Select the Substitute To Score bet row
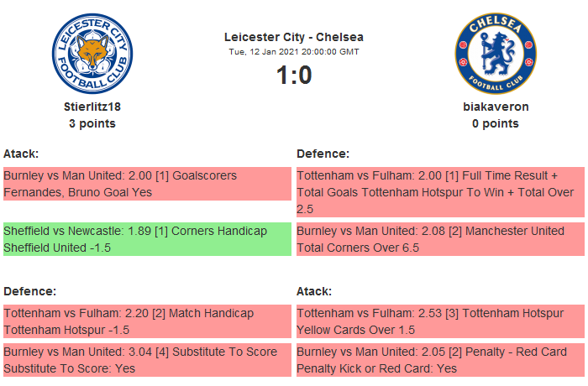 point(147,360)
